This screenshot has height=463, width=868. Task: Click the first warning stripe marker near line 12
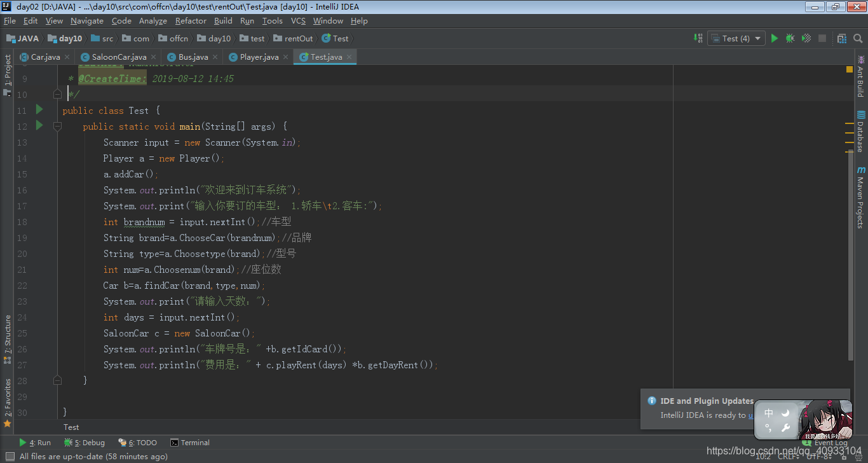point(850,123)
